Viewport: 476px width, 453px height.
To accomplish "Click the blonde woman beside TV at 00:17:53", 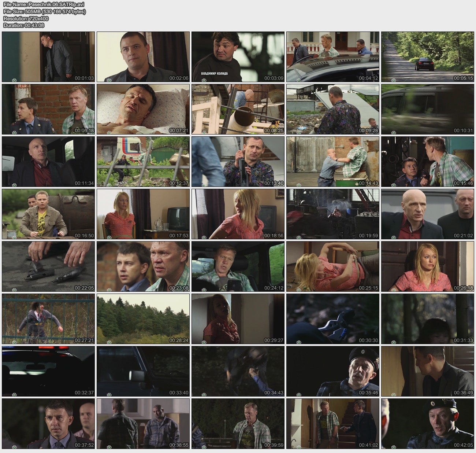I will (x=143, y=214).
